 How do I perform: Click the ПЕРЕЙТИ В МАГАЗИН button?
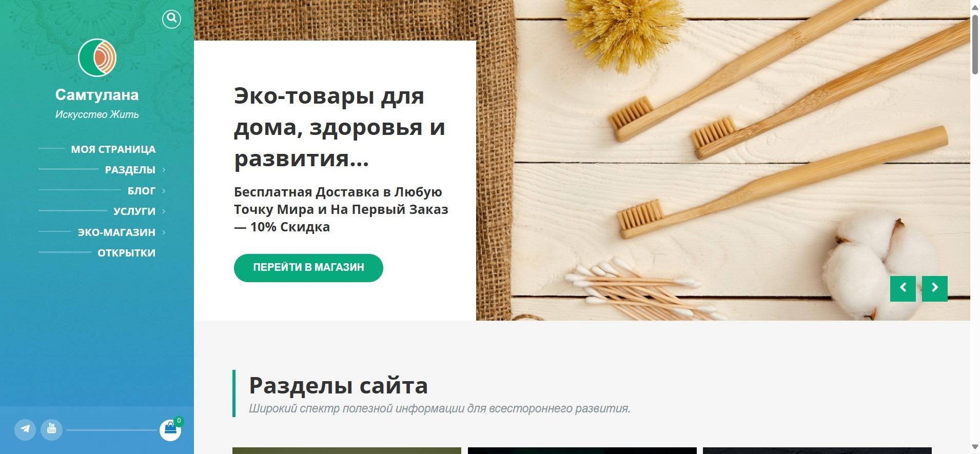click(308, 268)
